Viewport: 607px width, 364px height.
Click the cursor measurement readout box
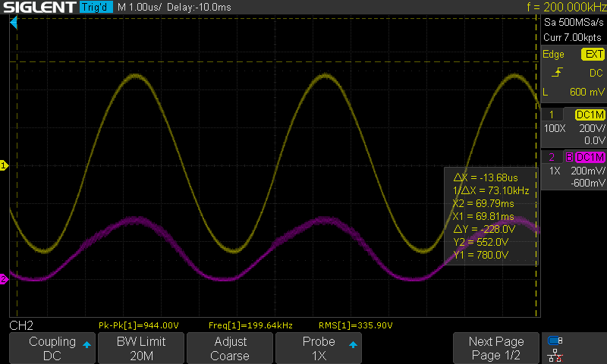490,216
